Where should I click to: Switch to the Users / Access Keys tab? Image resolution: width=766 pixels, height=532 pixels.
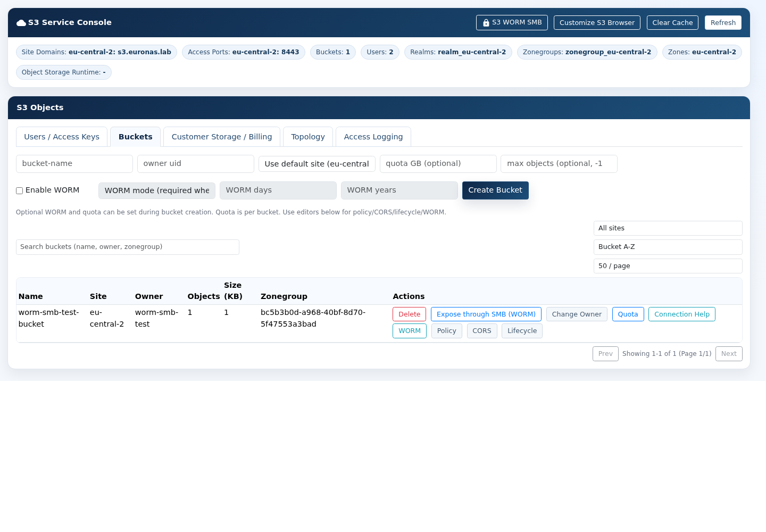tap(62, 137)
